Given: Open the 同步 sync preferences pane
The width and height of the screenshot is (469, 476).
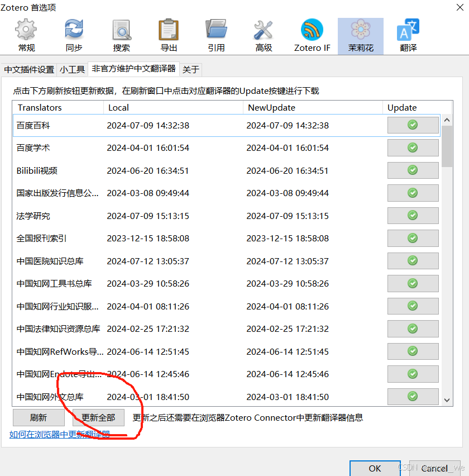Looking at the screenshot, I should (x=74, y=36).
